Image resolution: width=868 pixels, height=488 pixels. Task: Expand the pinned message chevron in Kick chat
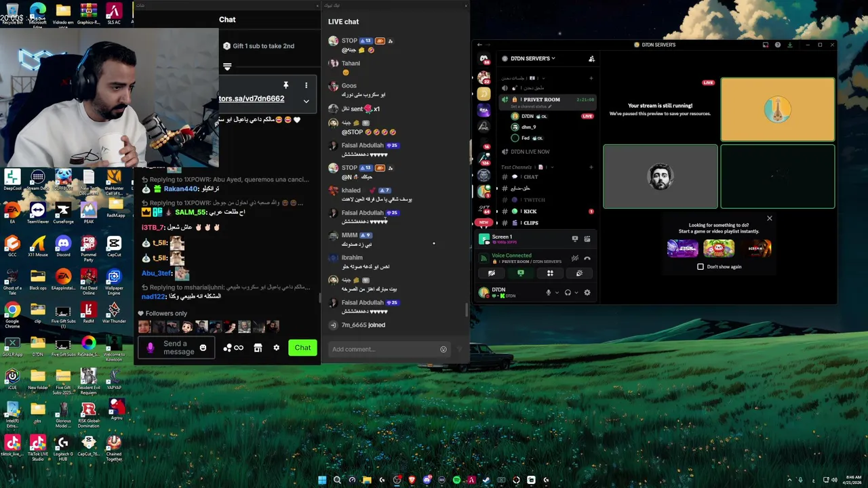tap(306, 102)
